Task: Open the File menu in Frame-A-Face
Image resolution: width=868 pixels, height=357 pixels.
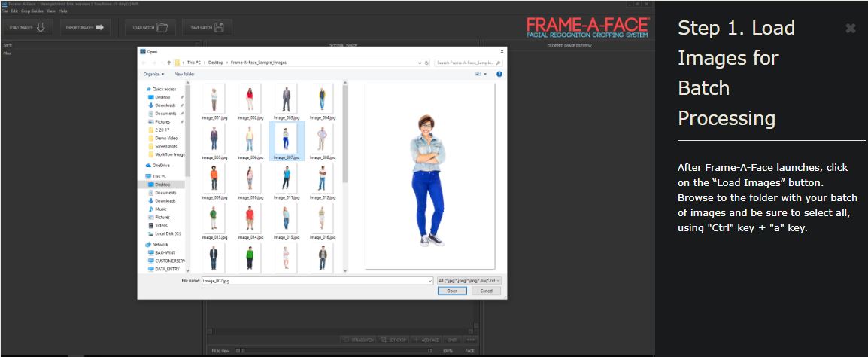Action: 5,11
